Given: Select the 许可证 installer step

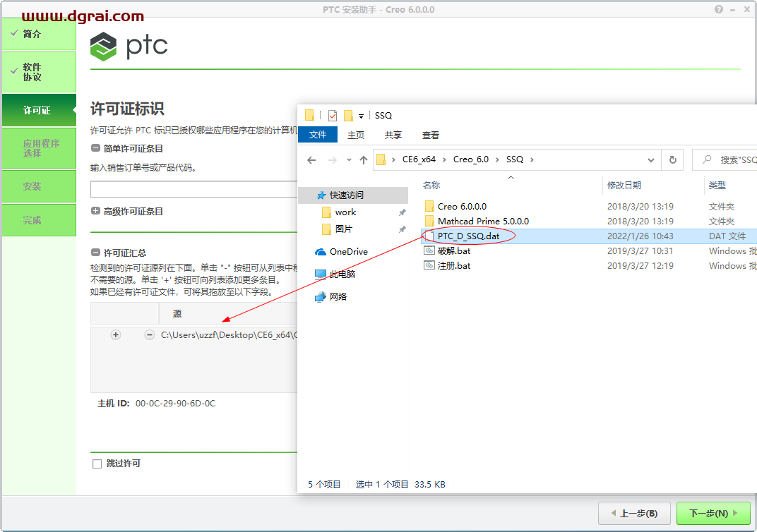Looking at the screenshot, I should 39,111.
